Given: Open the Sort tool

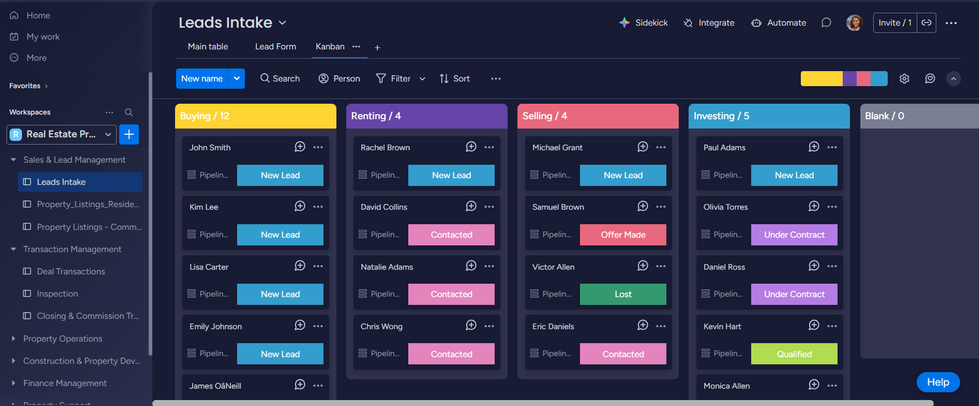Looking at the screenshot, I should tap(455, 79).
